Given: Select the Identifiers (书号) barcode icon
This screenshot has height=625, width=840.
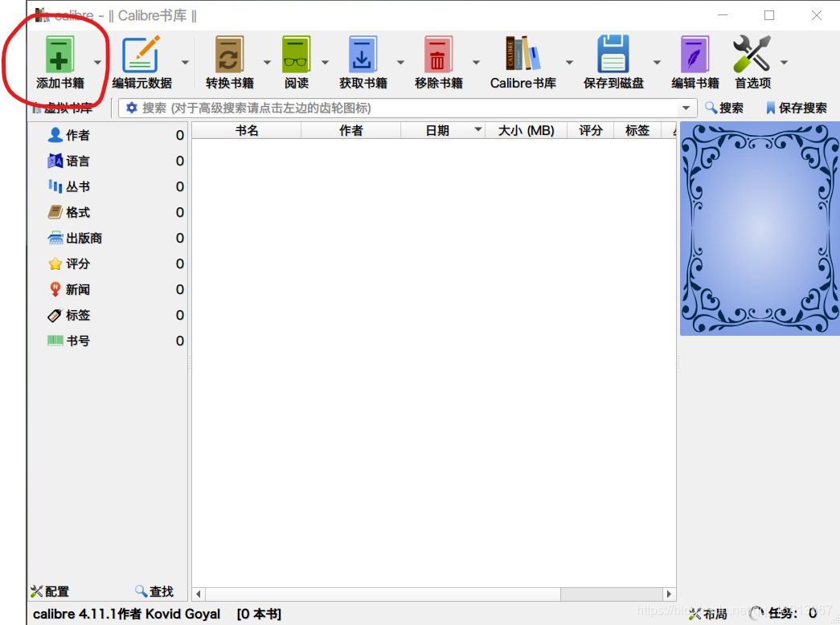Looking at the screenshot, I should click(55, 341).
